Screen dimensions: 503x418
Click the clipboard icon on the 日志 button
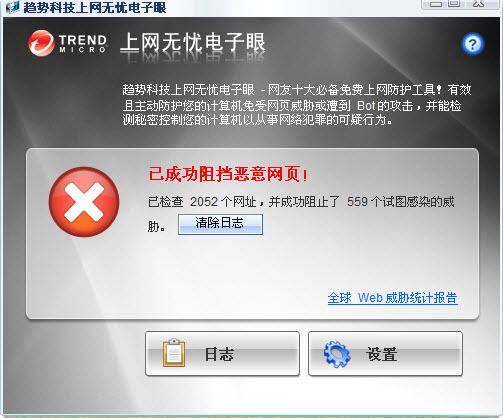(x=174, y=352)
